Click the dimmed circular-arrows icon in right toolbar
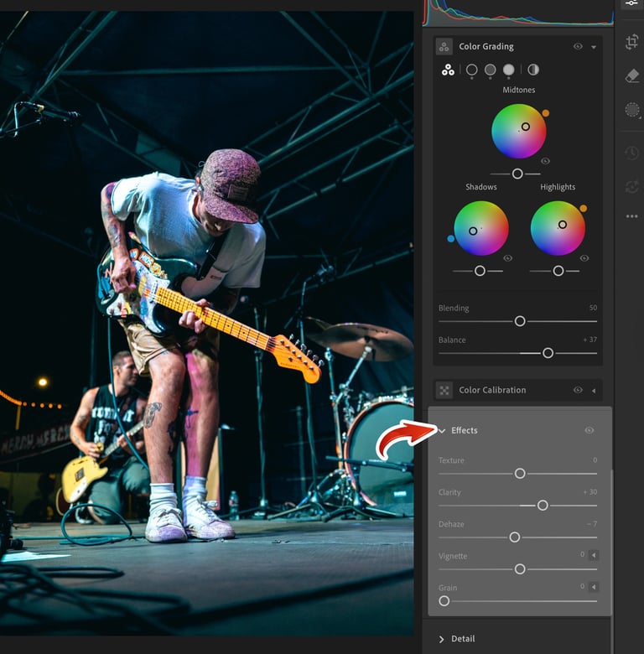 pos(632,186)
